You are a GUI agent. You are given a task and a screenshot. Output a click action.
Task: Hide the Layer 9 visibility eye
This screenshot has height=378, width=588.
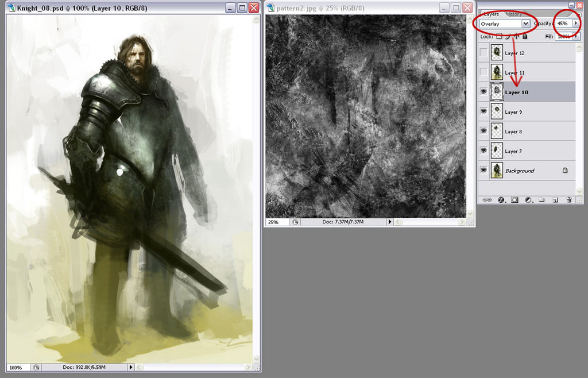pos(483,111)
